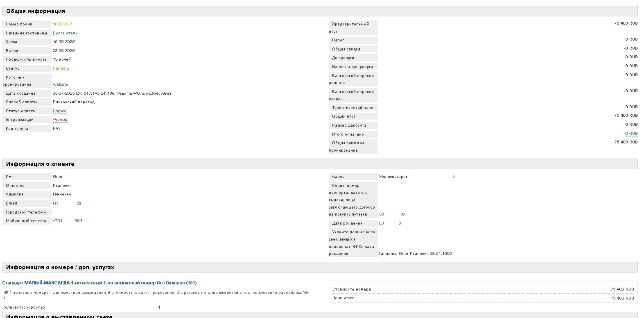Click the Информация о клиенте section header
644x318 pixels.
(x=40, y=164)
